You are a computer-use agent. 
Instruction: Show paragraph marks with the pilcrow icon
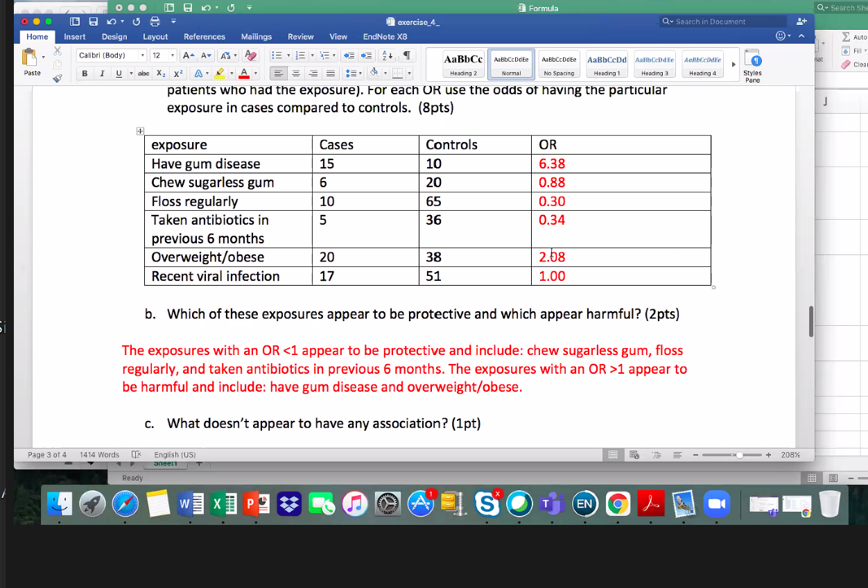[408, 54]
